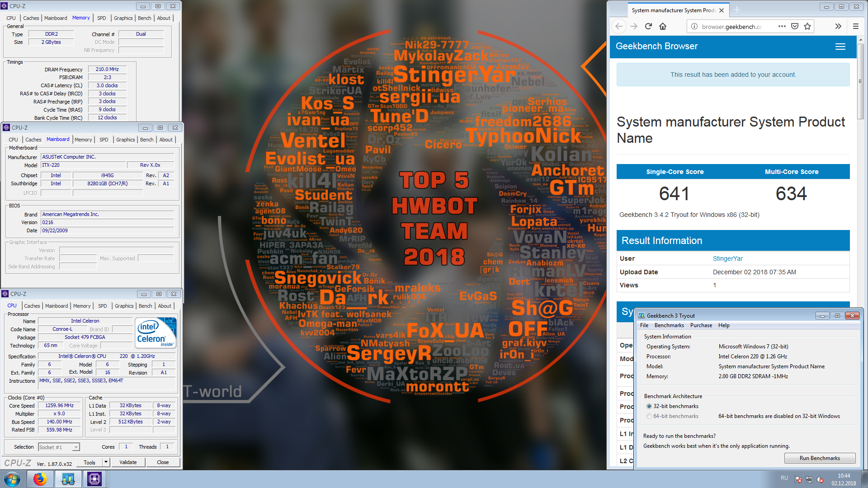Image resolution: width=868 pixels, height=488 pixels.
Task: Click the CPU-Z Tools button
Action: 90,462
